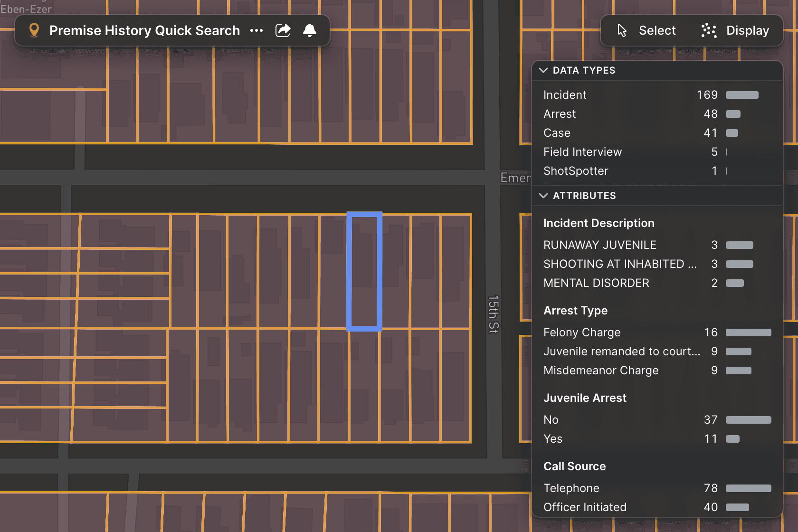Open the three-dot more options menu
The height and width of the screenshot is (532, 798).
pos(256,30)
